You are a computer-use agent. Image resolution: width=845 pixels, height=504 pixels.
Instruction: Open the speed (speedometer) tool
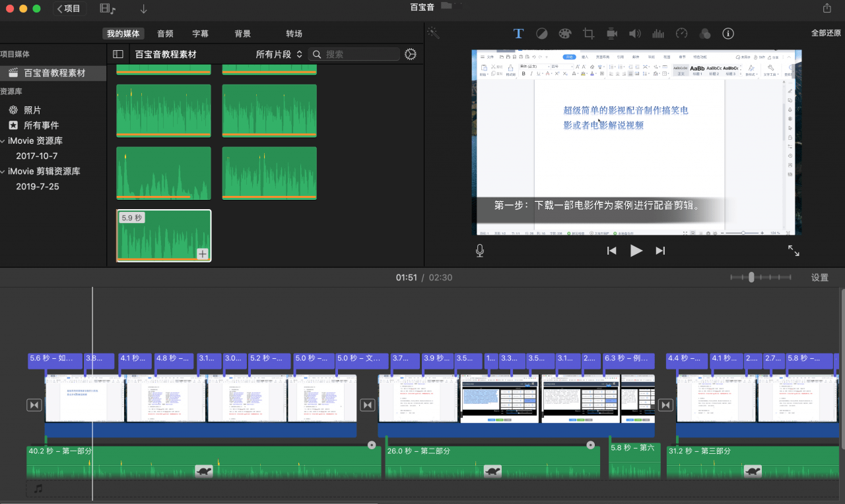click(682, 34)
